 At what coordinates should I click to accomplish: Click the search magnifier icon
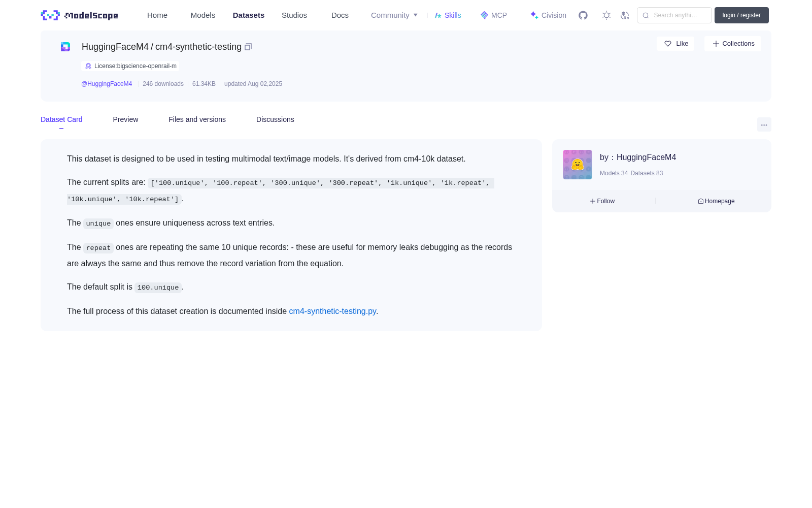(x=646, y=15)
